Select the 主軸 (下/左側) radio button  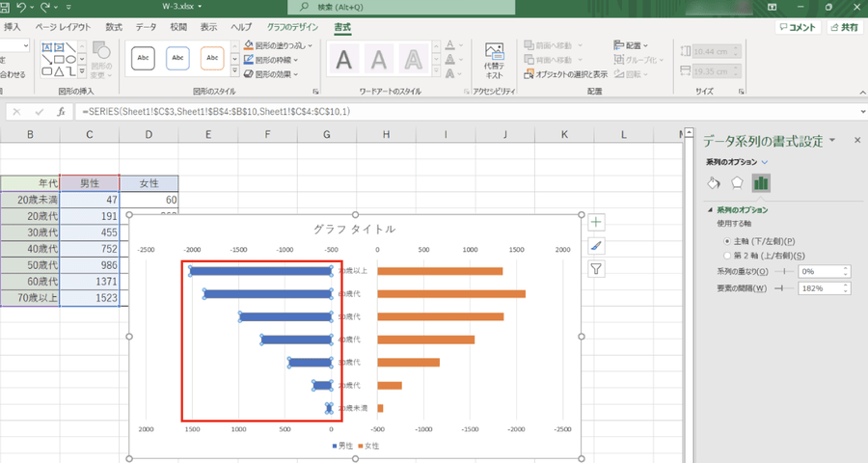click(x=727, y=240)
